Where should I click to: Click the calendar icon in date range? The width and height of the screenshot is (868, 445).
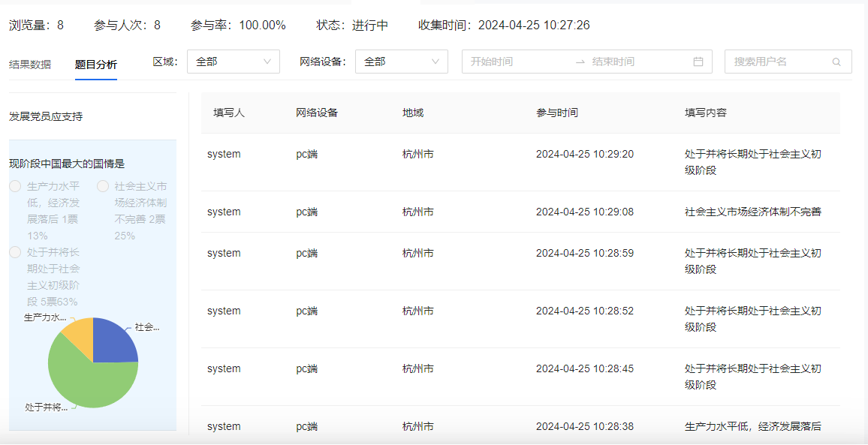698,62
